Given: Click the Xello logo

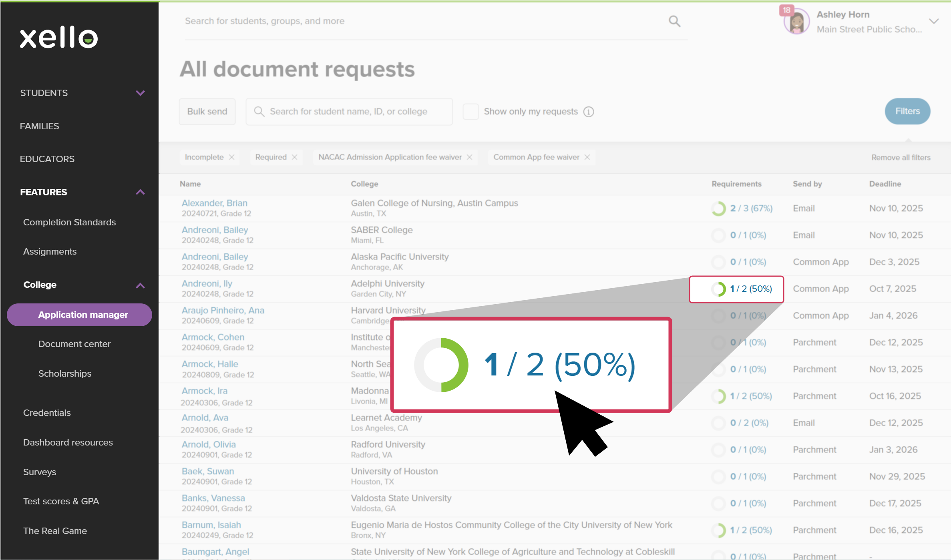Looking at the screenshot, I should pyautogui.click(x=59, y=38).
